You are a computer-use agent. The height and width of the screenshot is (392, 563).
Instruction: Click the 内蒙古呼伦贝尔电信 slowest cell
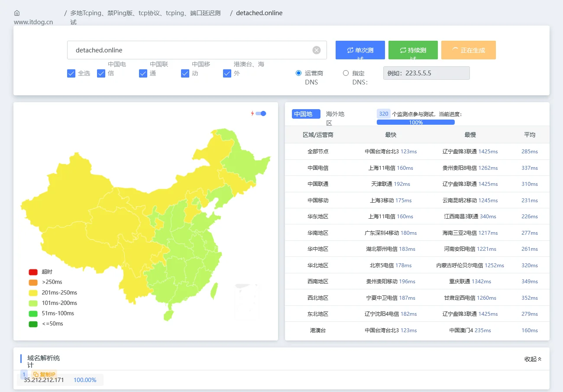coord(470,266)
